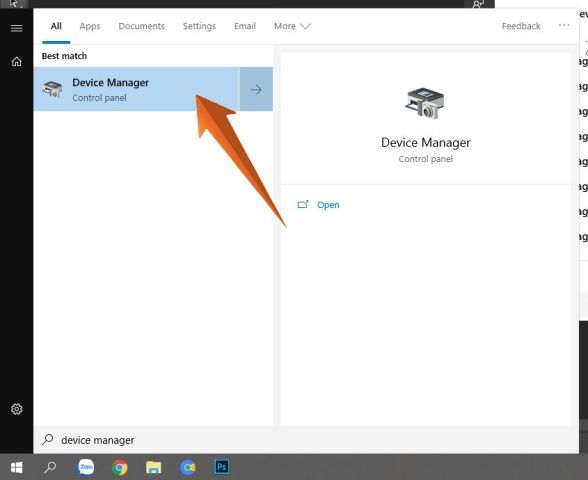Click 'Control panel' subtitle in preview pane

[x=426, y=159]
